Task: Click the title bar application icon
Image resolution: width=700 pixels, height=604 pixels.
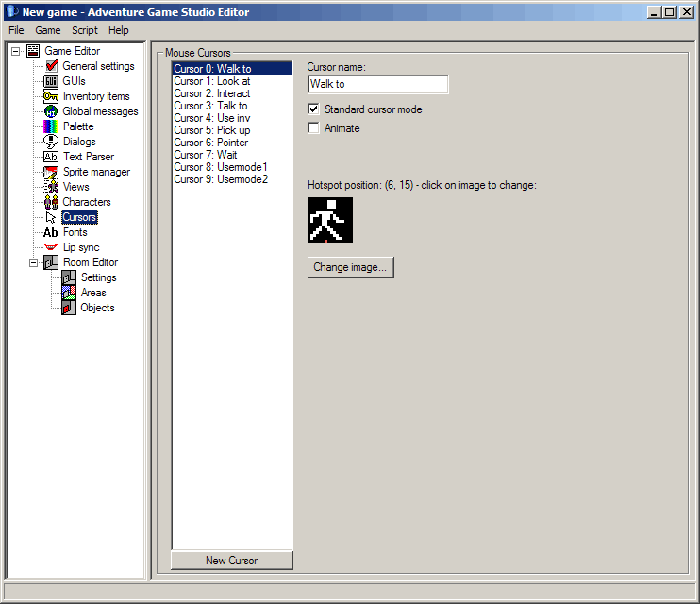Action: [x=12, y=12]
